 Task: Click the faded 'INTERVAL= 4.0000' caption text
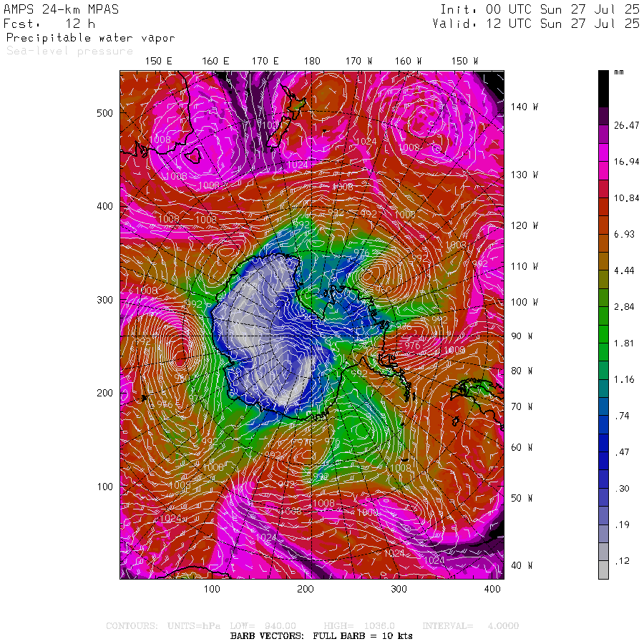[471, 626]
